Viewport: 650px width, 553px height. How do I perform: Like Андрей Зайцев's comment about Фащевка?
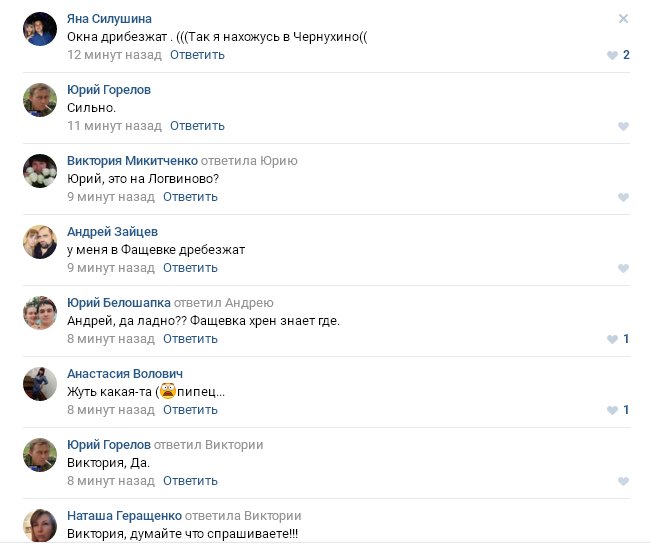point(623,268)
